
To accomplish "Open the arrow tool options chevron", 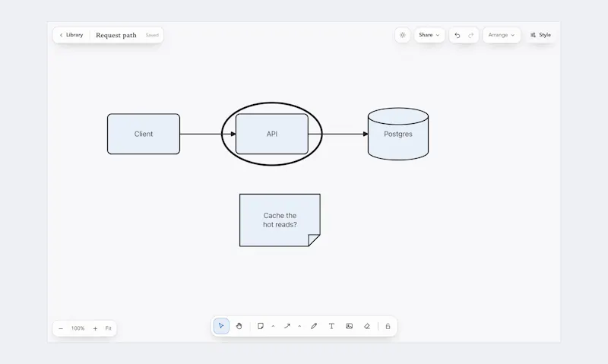I will point(299,327).
